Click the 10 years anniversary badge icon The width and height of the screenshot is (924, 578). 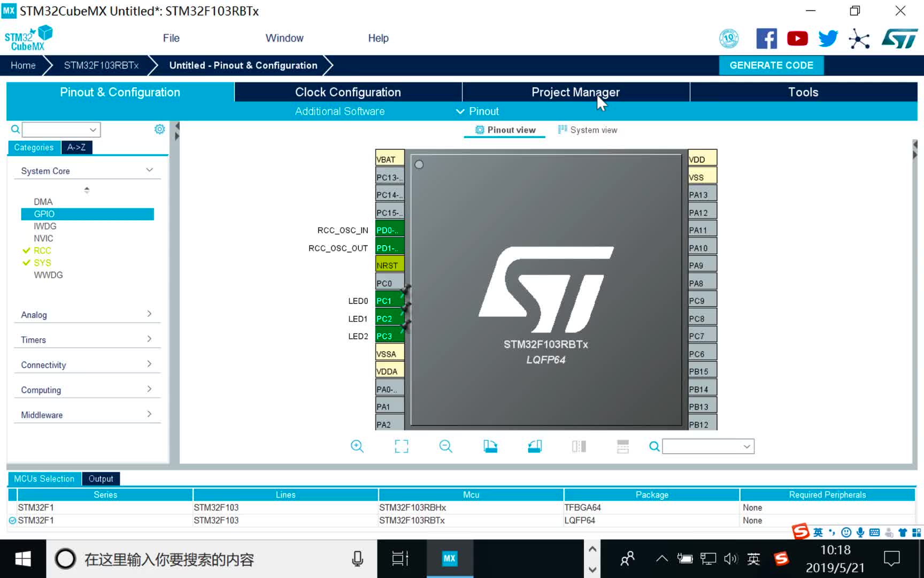click(729, 39)
